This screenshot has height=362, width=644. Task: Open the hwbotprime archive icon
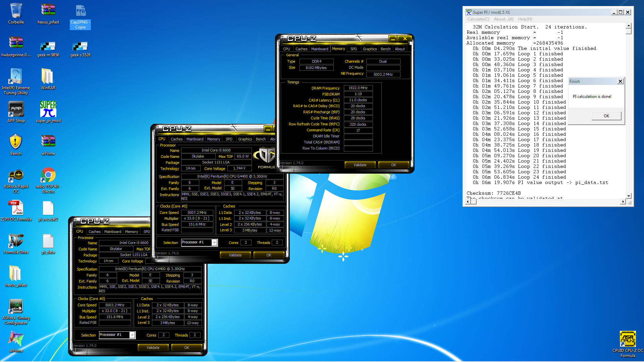(x=16, y=47)
